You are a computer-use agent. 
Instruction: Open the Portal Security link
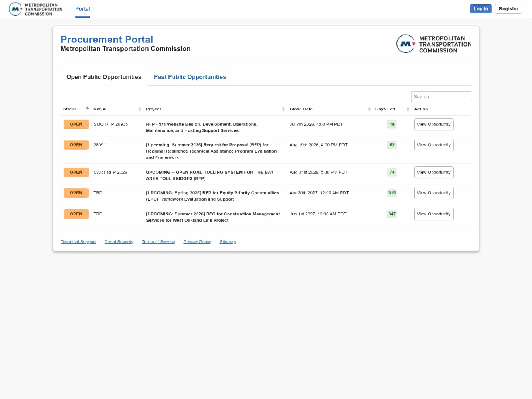119,242
